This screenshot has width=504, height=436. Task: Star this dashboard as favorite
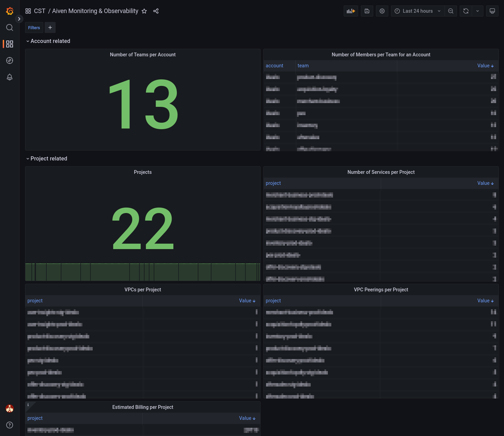coord(144,11)
